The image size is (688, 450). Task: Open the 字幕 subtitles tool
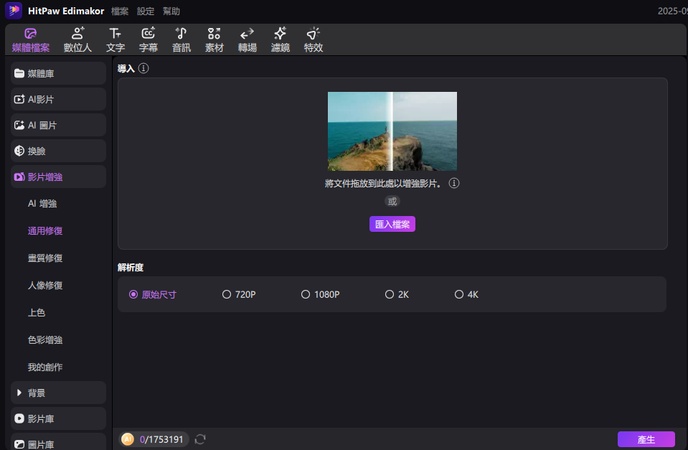[148, 39]
